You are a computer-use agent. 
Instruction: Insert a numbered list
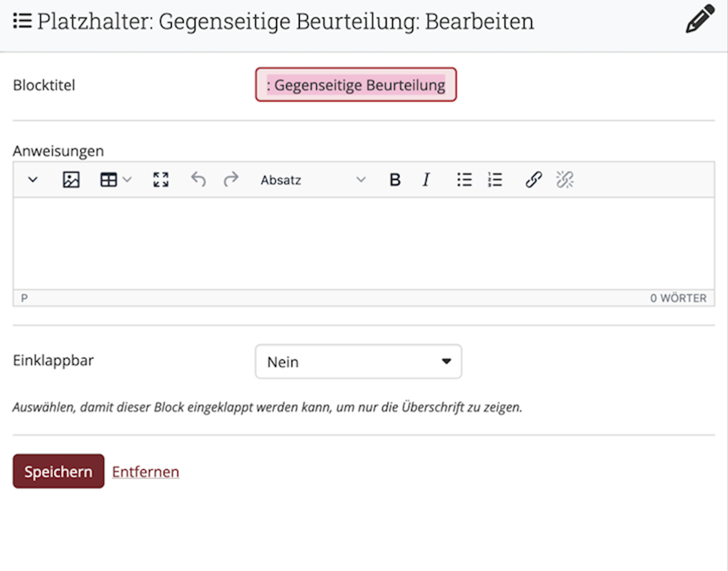[495, 180]
